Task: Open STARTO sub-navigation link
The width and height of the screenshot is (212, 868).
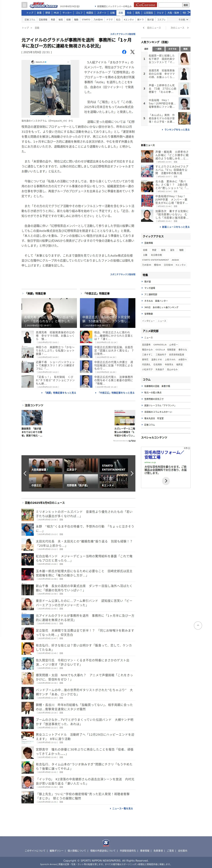Action: coord(86,19)
